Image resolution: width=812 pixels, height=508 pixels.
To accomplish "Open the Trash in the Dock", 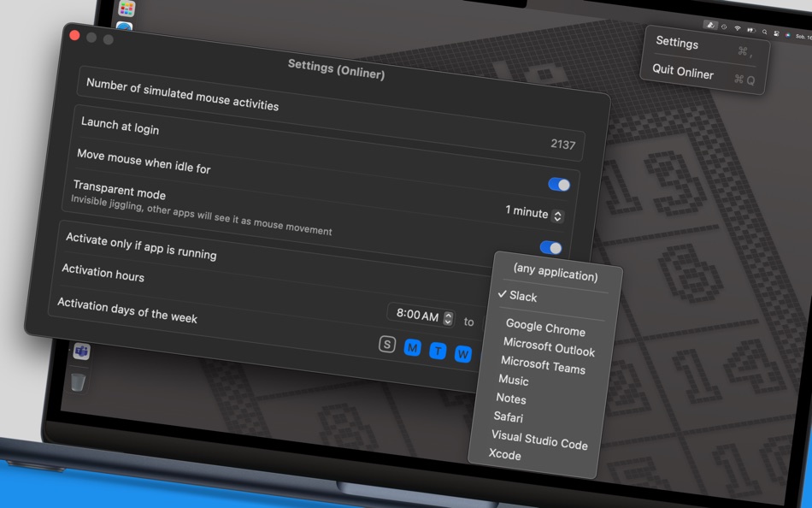I will 78,382.
